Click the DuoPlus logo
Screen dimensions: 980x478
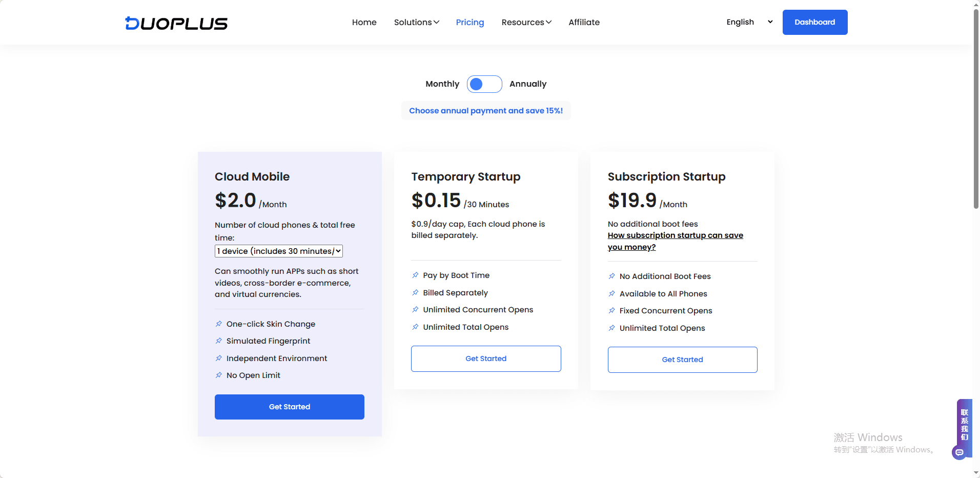[x=176, y=23]
